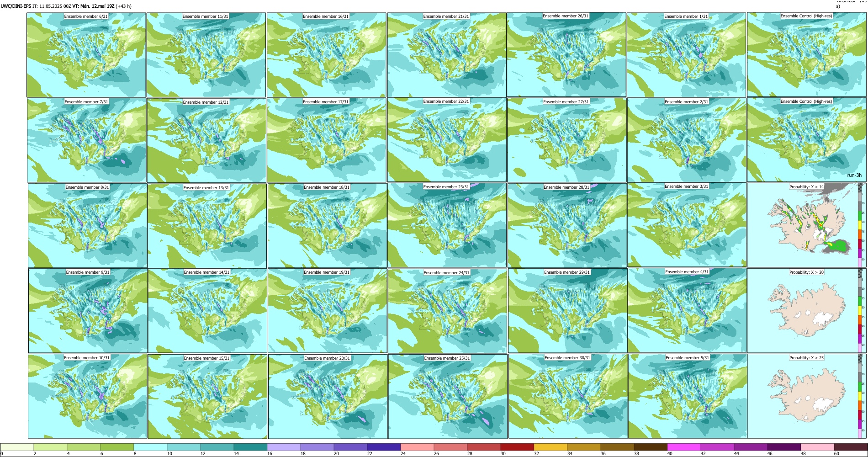The width and height of the screenshot is (868, 457).
Task: Pick the dark brown 38–40 legend swatch
Action: point(651,447)
